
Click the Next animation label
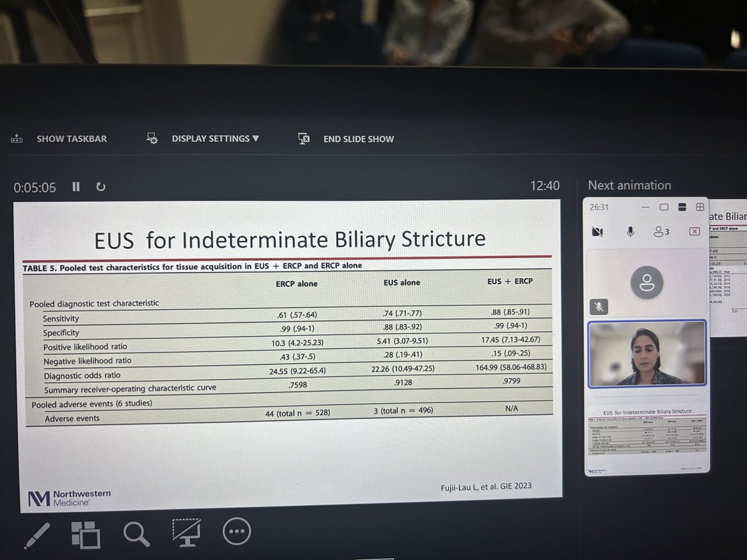click(x=629, y=185)
